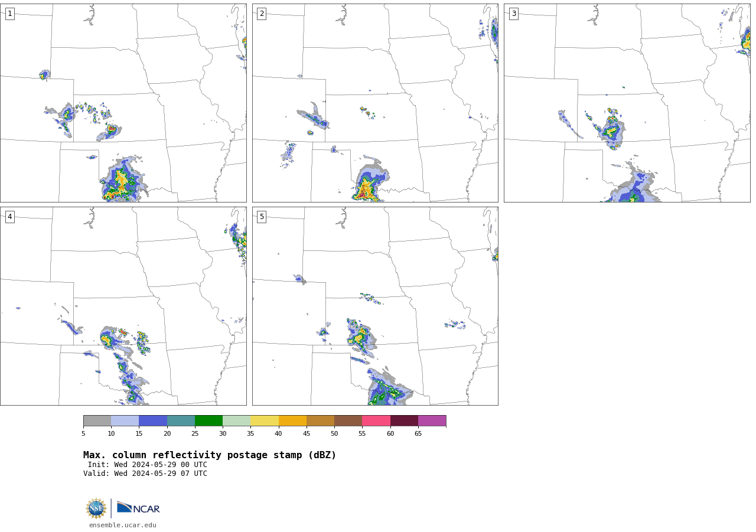Screen dimensions: 756x532
Task: Click the panel number label 2
Action: (x=262, y=14)
